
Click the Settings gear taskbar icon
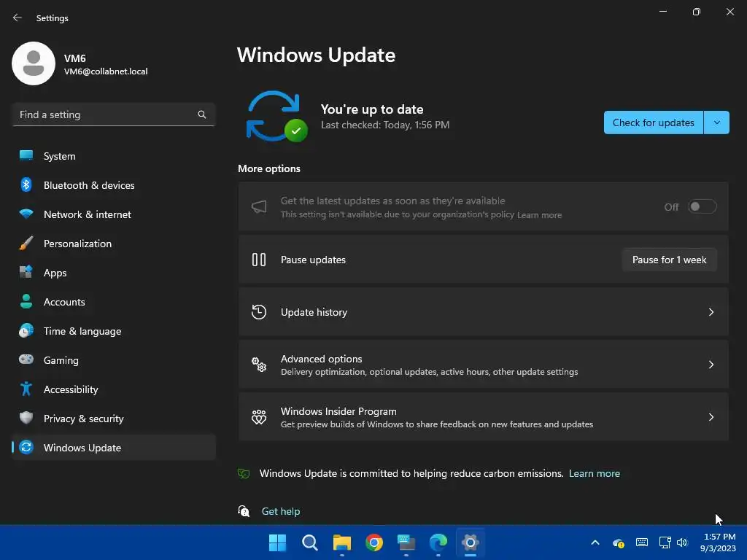point(470,542)
